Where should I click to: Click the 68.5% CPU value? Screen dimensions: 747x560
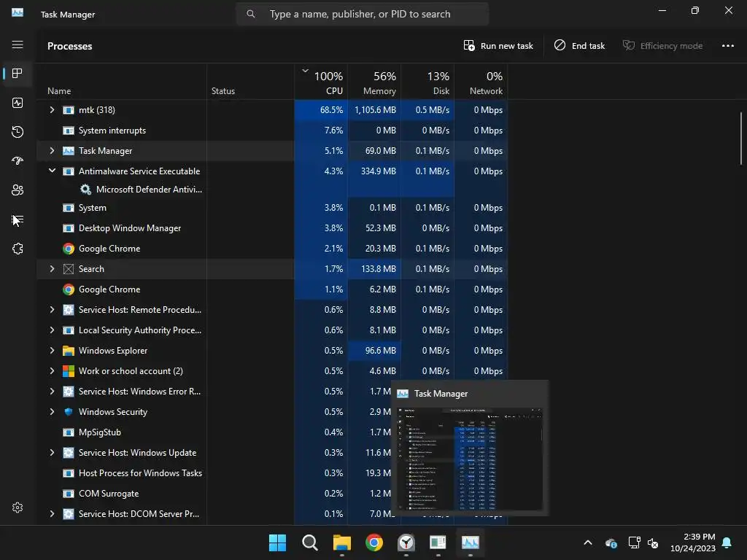tap(331, 110)
